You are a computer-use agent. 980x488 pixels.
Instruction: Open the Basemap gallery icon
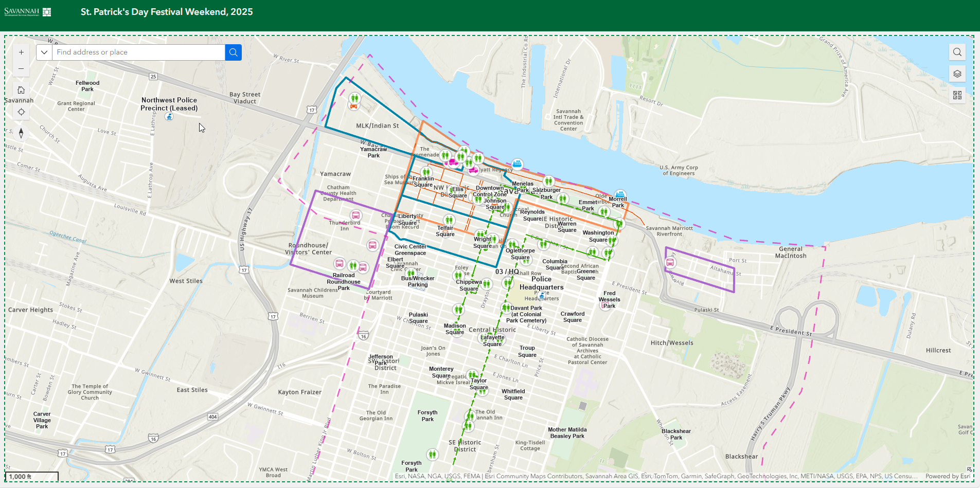pos(957,95)
